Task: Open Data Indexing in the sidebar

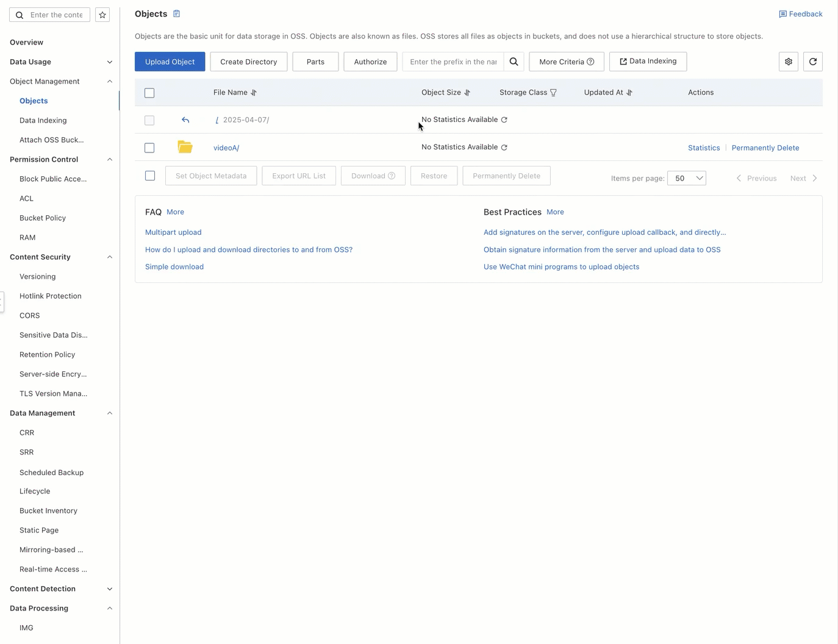Action: 43,120
